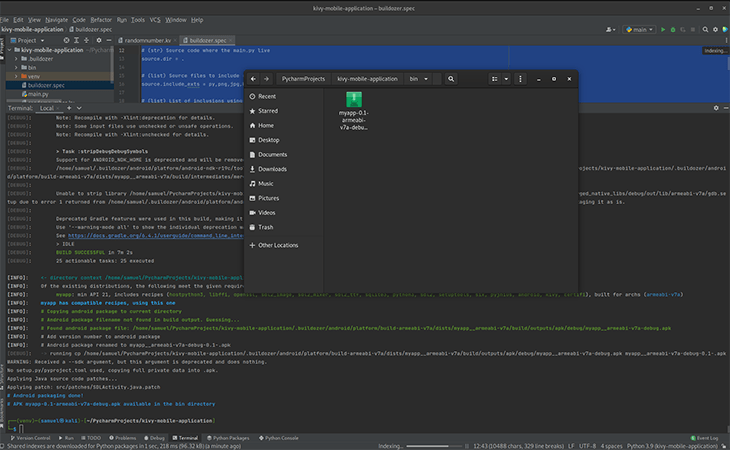Open the Tools menu
The width and height of the screenshot is (730, 450).
point(138,20)
